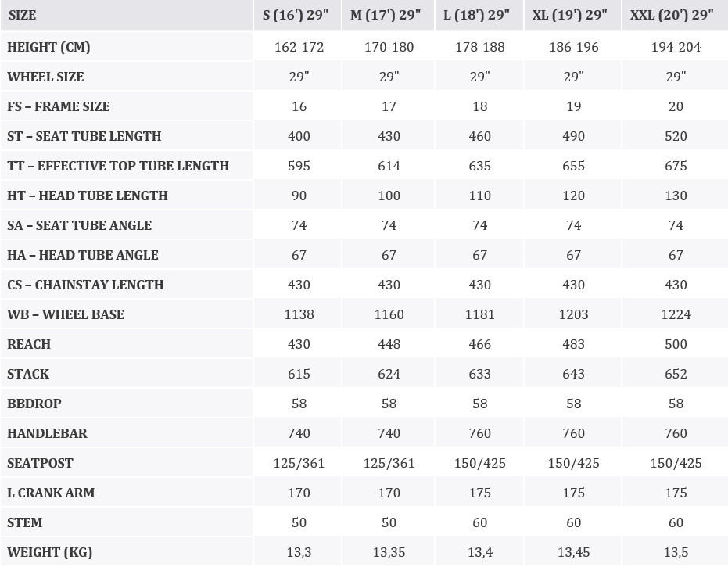Select the height range 178-188 cell

pyautogui.click(x=479, y=47)
